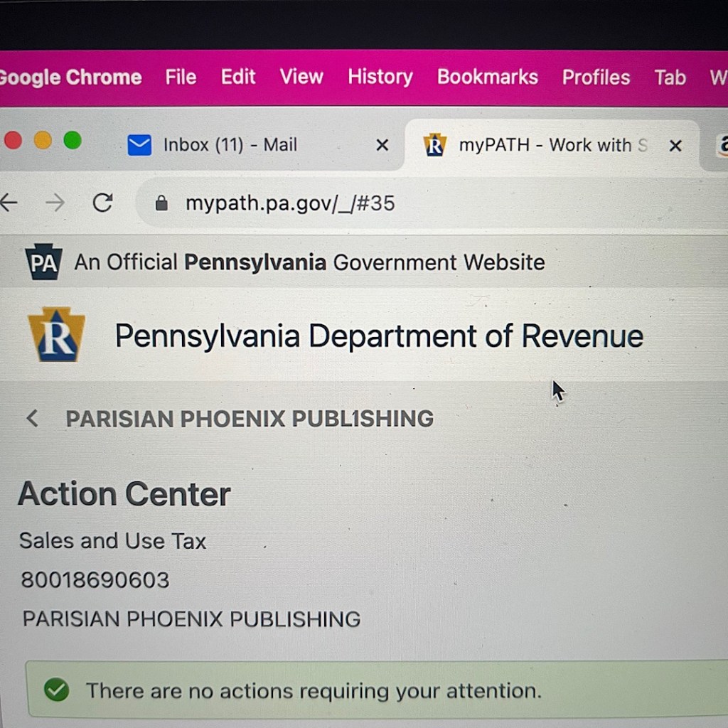Screen dimensions: 728x728
Task: Click the PARISIAN PHOENIX PUBLISHING breadcrumb link
Action: pyautogui.click(x=250, y=419)
